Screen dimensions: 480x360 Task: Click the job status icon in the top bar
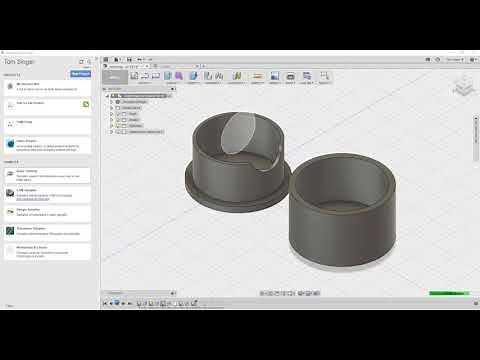[x=428, y=60]
